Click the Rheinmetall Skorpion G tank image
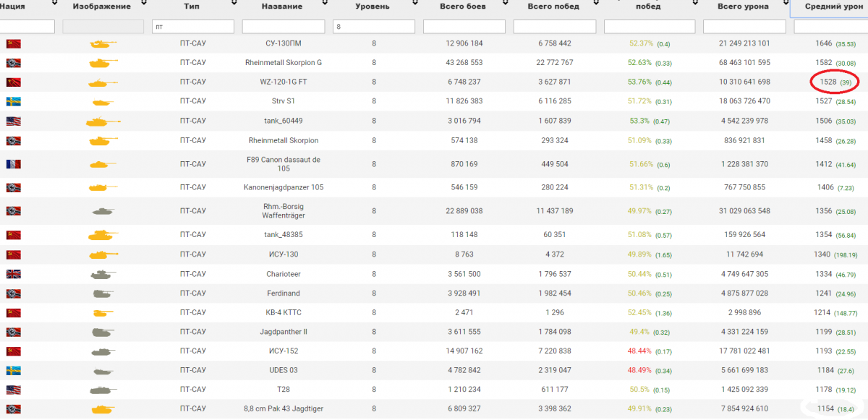Image resolution: width=868 pixels, height=420 pixels. pos(103,64)
